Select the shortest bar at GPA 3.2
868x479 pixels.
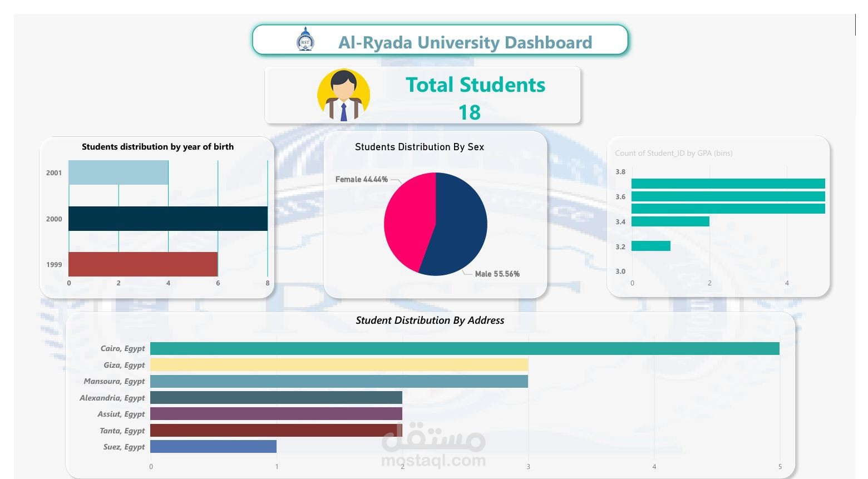651,245
